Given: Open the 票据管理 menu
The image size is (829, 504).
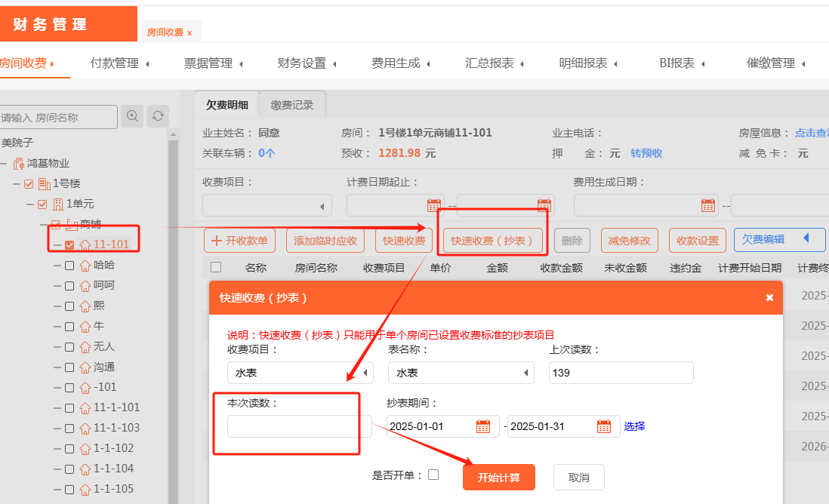Looking at the screenshot, I should (x=213, y=63).
